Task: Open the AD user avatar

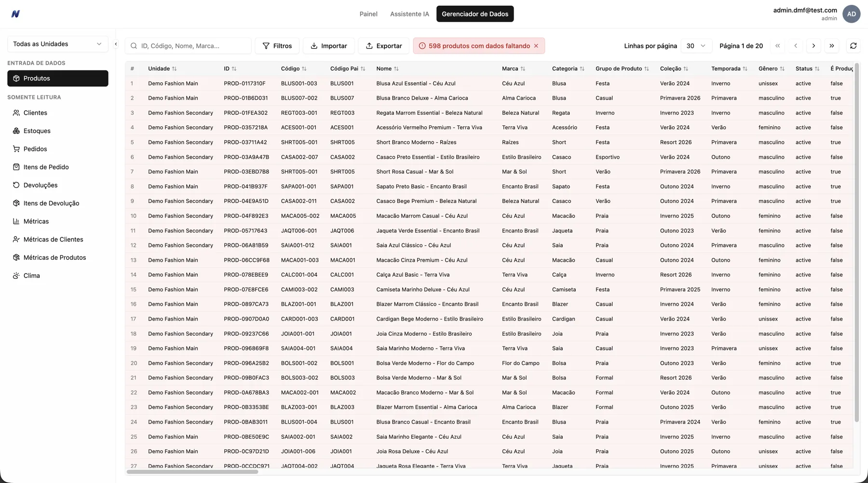Action: pyautogui.click(x=851, y=14)
